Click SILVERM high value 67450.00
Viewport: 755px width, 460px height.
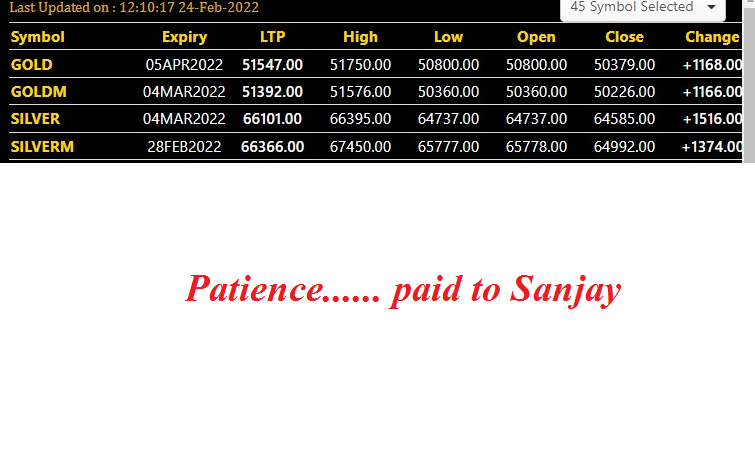360,146
